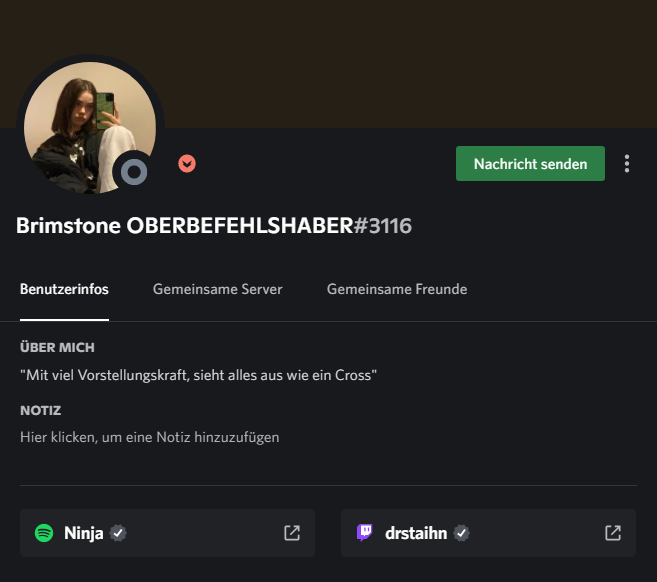Click the ÜBER MICH section heading
The width and height of the screenshot is (657, 582).
click(x=57, y=347)
